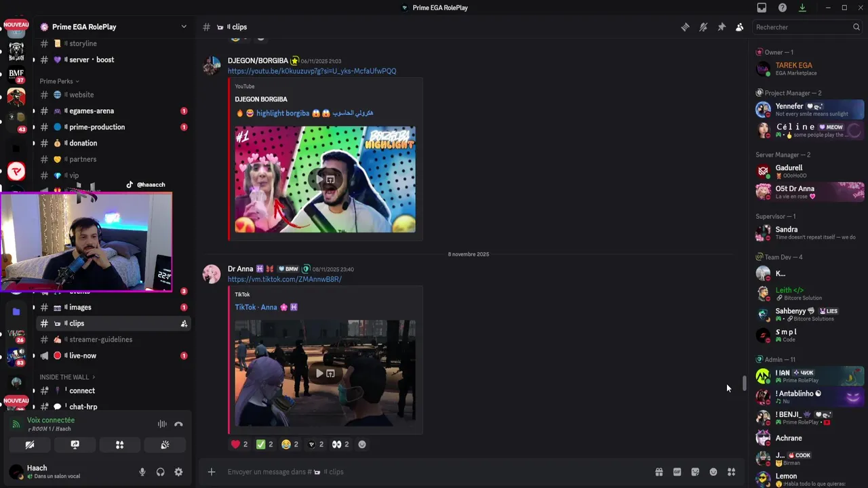This screenshot has width=868, height=488.
Task: Disconnect from voice with hang-up icon
Action: coord(178,424)
